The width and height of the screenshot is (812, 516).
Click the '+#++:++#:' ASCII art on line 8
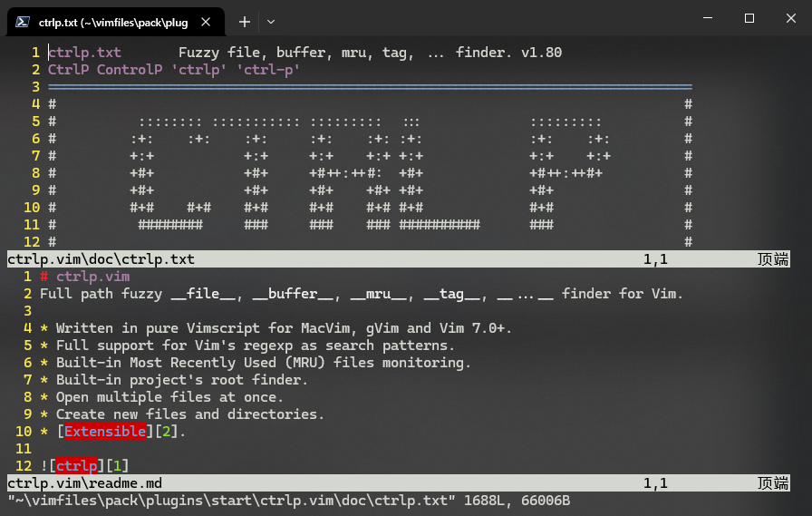[345, 173]
